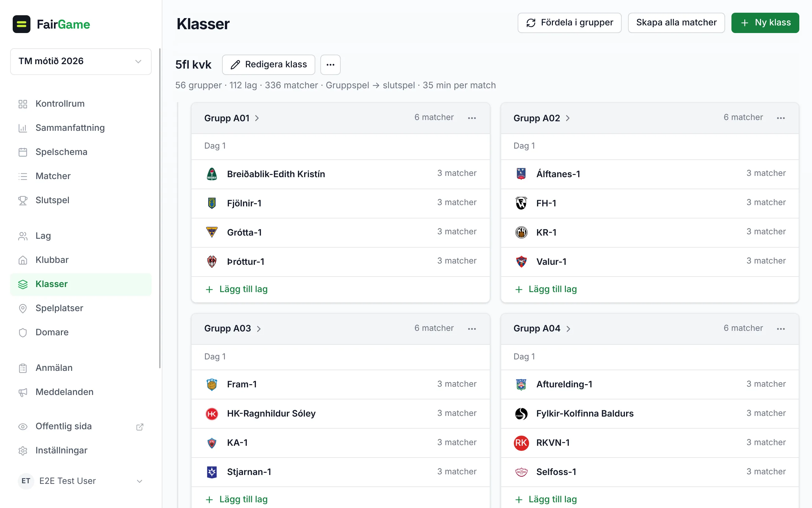Click the Inställningar gear icon
The height and width of the screenshot is (508, 812).
point(23,451)
